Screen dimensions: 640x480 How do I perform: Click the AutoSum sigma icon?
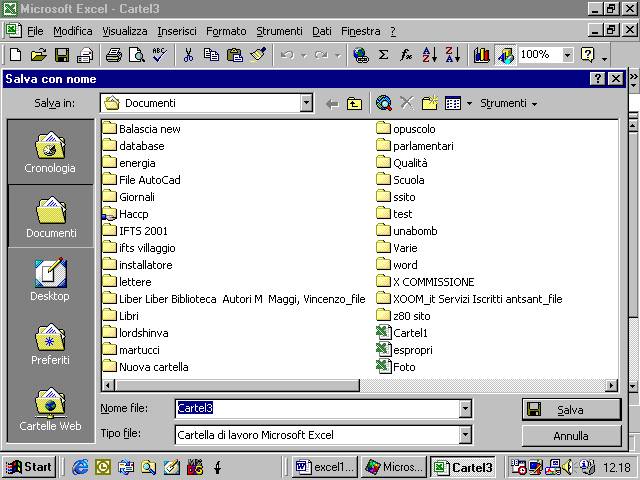(x=383, y=55)
